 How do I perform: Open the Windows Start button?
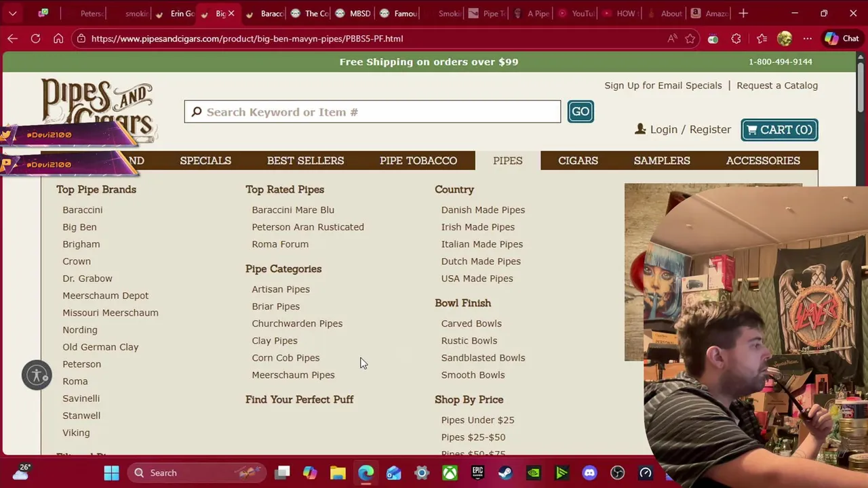click(111, 473)
